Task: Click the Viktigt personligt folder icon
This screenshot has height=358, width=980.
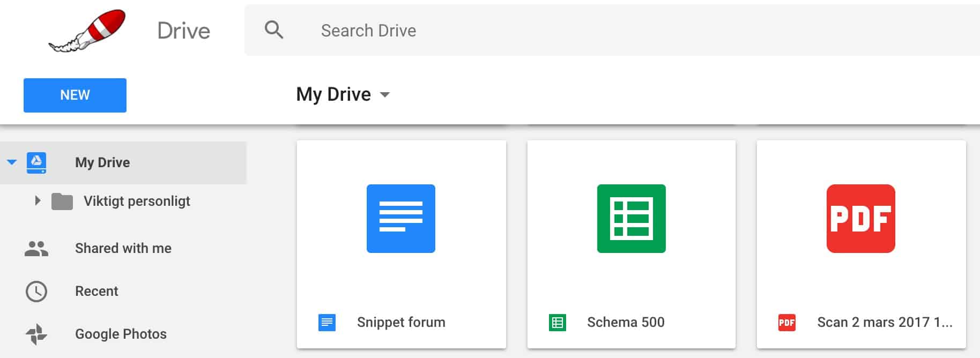Action: coord(62,202)
